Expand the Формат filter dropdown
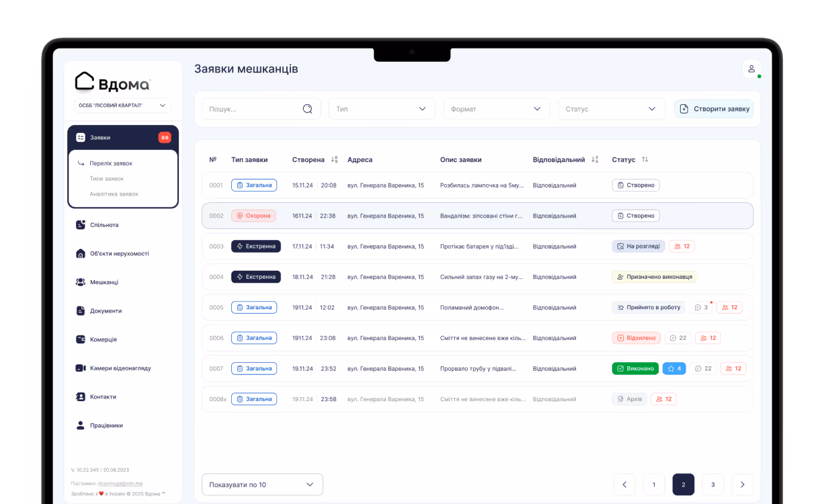This screenshot has width=826, height=504. tap(497, 109)
